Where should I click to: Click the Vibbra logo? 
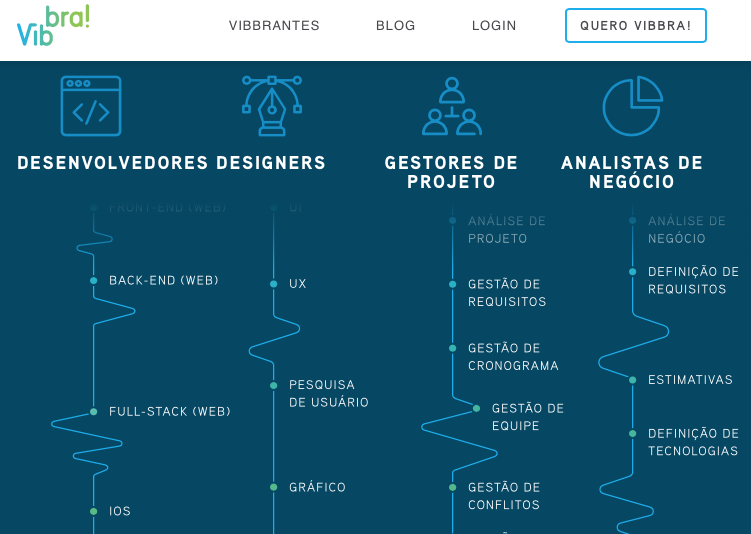click(53, 26)
